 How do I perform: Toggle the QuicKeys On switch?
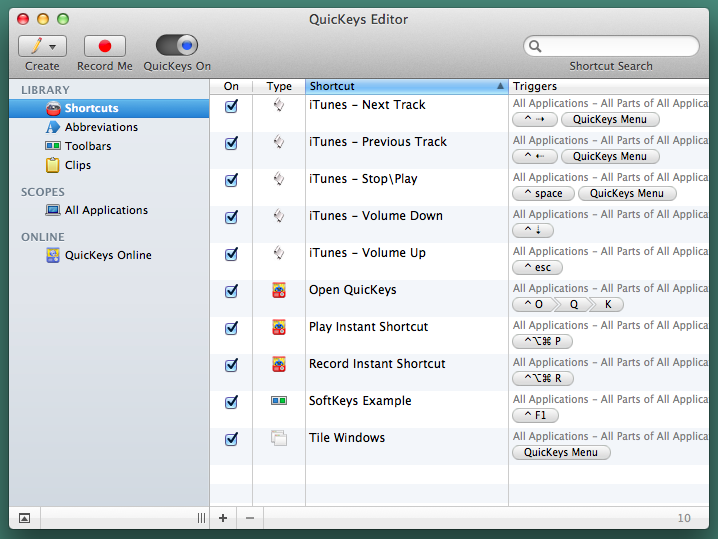coord(177,45)
